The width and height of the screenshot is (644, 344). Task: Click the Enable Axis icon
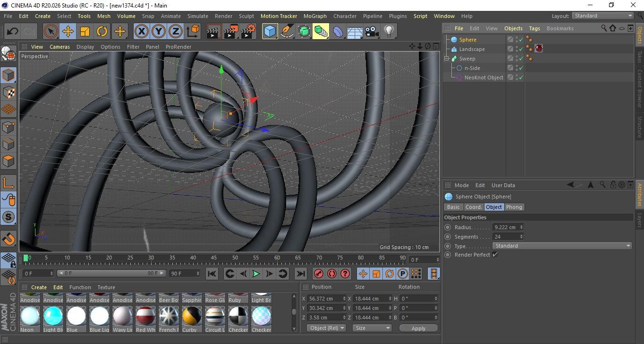(x=8, y=183)
